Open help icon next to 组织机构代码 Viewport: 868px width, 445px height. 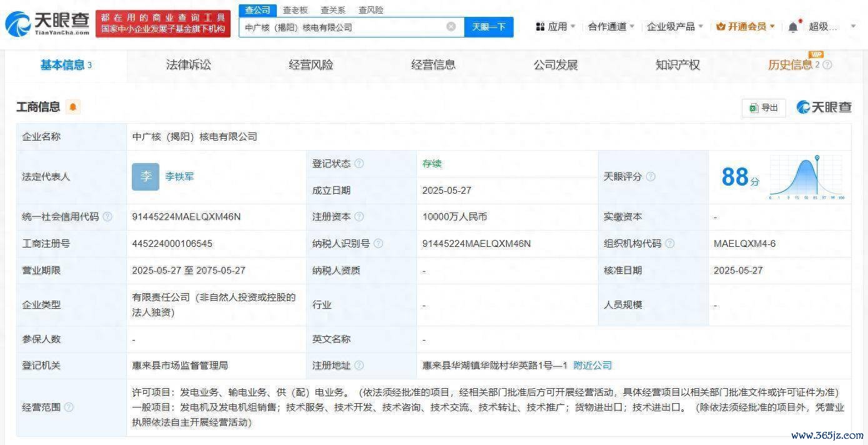[670, 244]
